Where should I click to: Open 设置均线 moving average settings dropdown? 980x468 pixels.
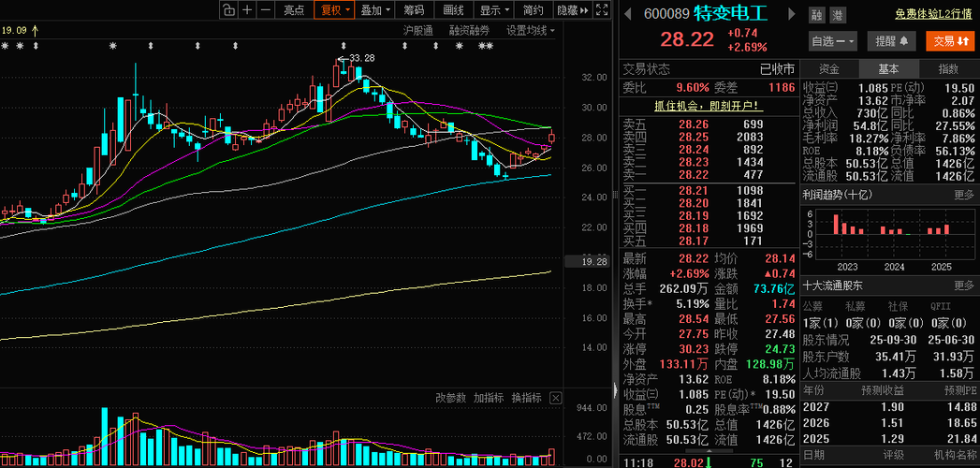[x=531, y=29]
